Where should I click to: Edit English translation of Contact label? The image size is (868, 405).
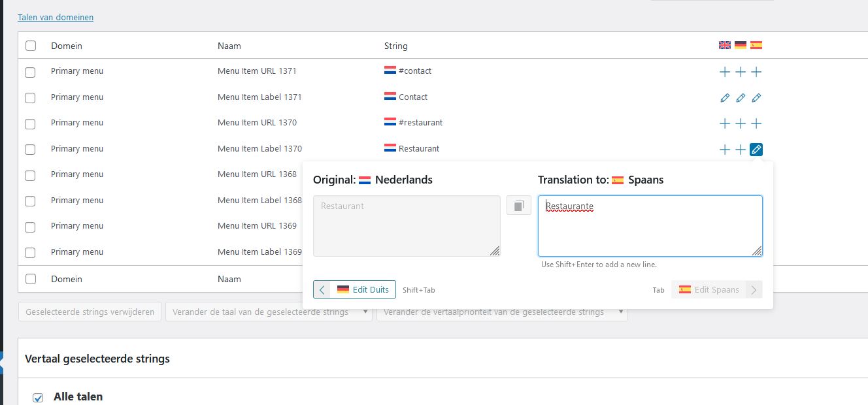pos(724,98)
